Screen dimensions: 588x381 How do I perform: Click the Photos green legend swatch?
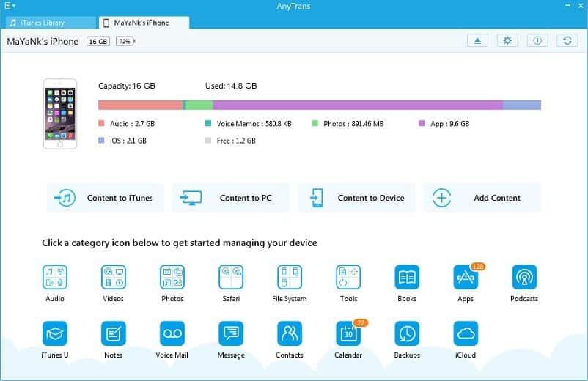click(315, 123)
